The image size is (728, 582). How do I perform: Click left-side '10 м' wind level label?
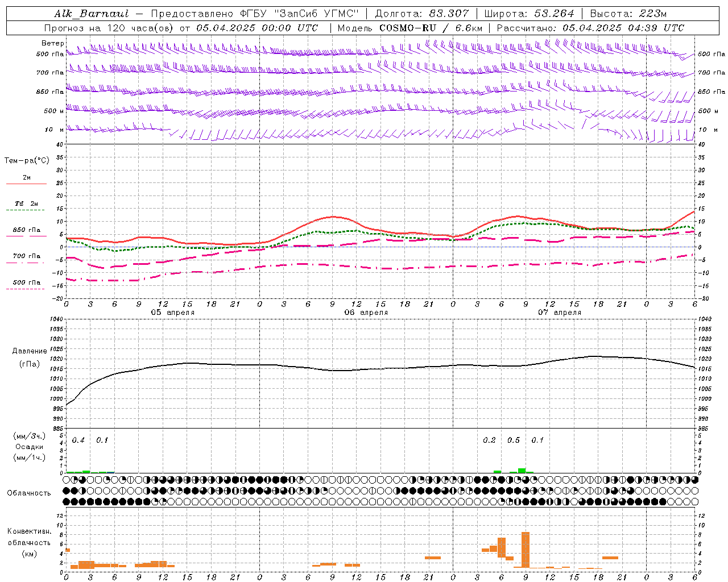click(55, 130)
